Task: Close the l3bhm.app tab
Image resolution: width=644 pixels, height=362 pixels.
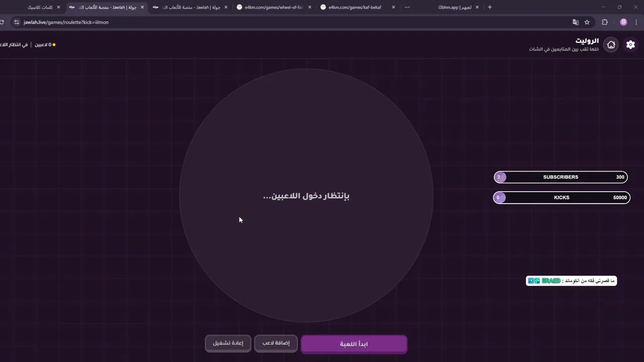Action: tap(477, 8)
